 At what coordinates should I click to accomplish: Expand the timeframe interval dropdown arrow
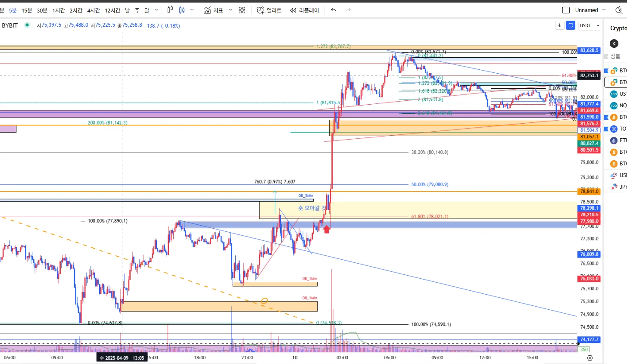tap(156, 10)
